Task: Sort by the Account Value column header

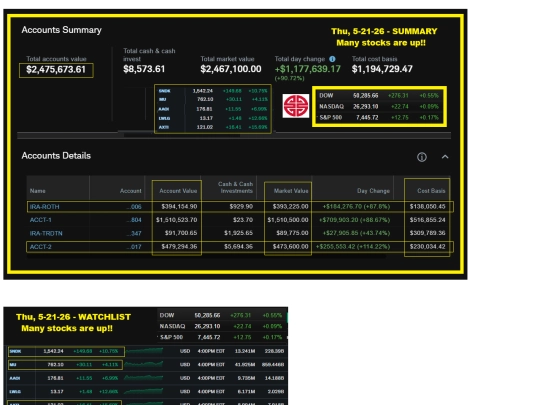Action: 178,191
